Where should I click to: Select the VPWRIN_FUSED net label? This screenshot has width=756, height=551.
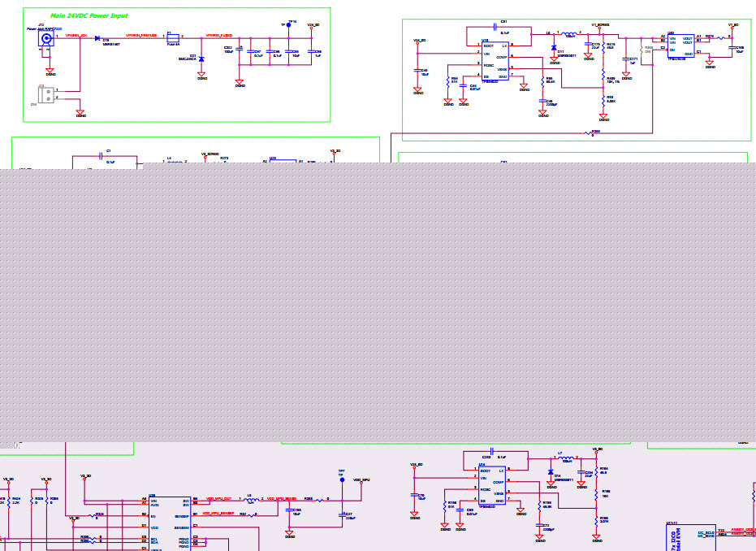(218, 36)
